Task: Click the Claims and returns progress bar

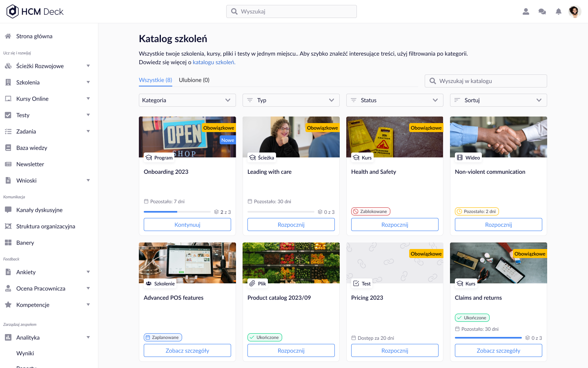Action: click(x=488, y=338)
